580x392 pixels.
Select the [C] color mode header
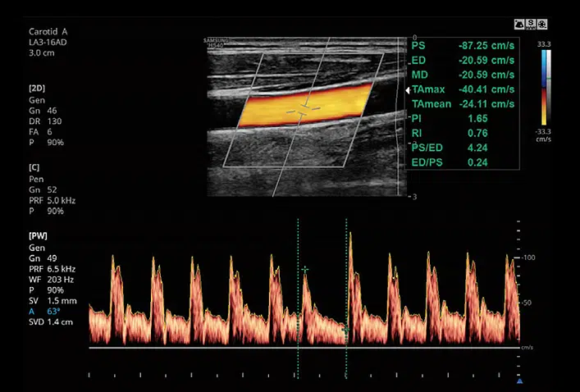(34, 166)
